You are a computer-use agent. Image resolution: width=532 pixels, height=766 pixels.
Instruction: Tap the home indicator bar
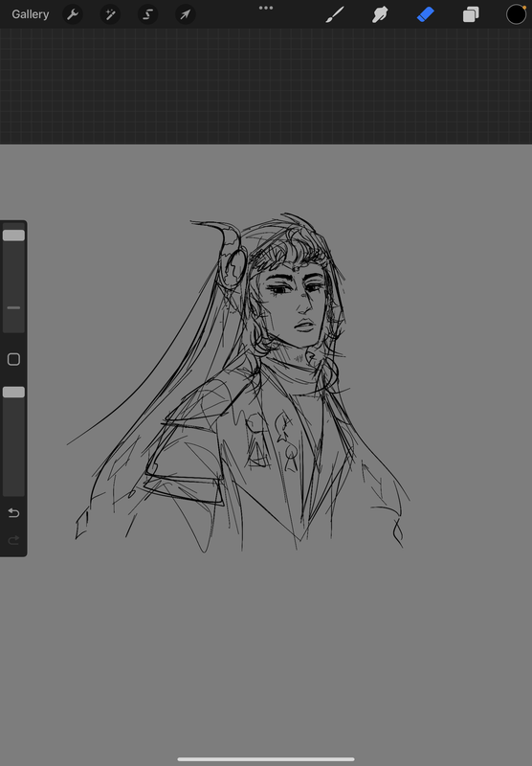[x=266, y=759]
